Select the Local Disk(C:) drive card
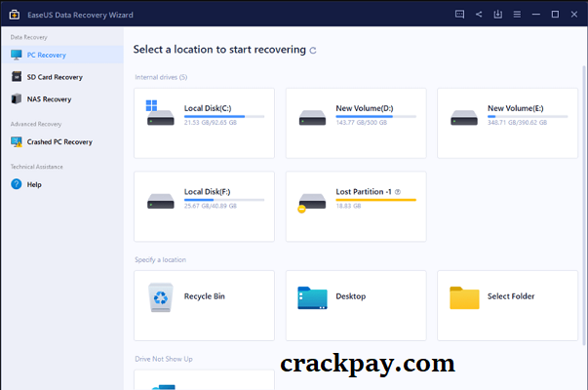Screen dimensions: 588x390 [x=204, y=124]
